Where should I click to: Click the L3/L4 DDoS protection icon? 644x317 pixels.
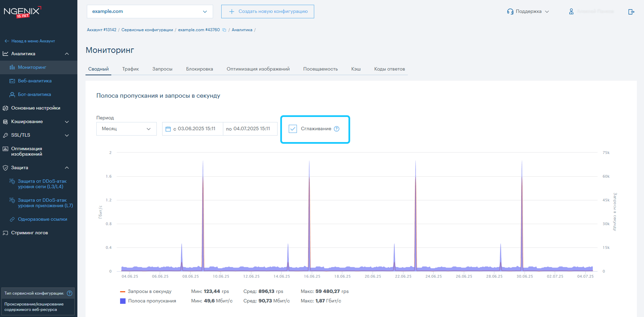click(x=12, y=181)
